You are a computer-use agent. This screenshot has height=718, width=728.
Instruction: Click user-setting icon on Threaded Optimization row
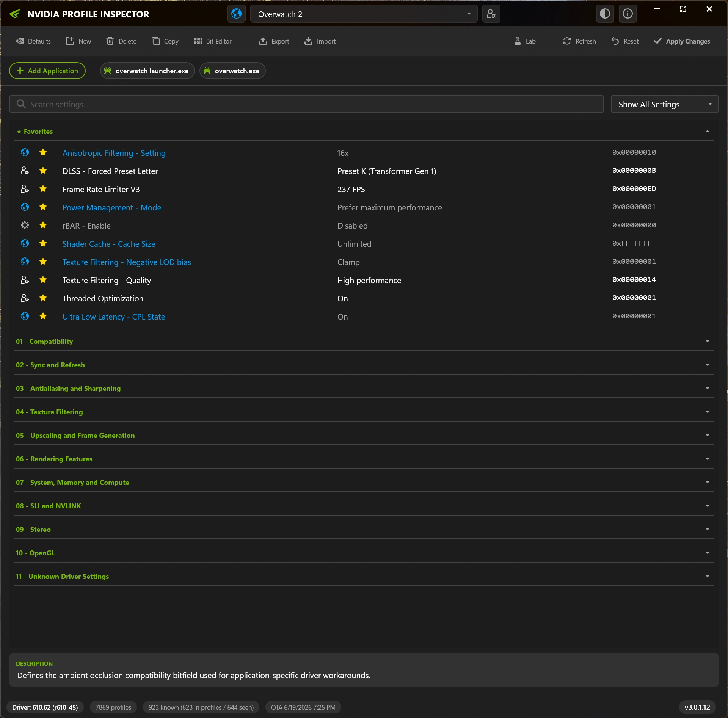25,298
